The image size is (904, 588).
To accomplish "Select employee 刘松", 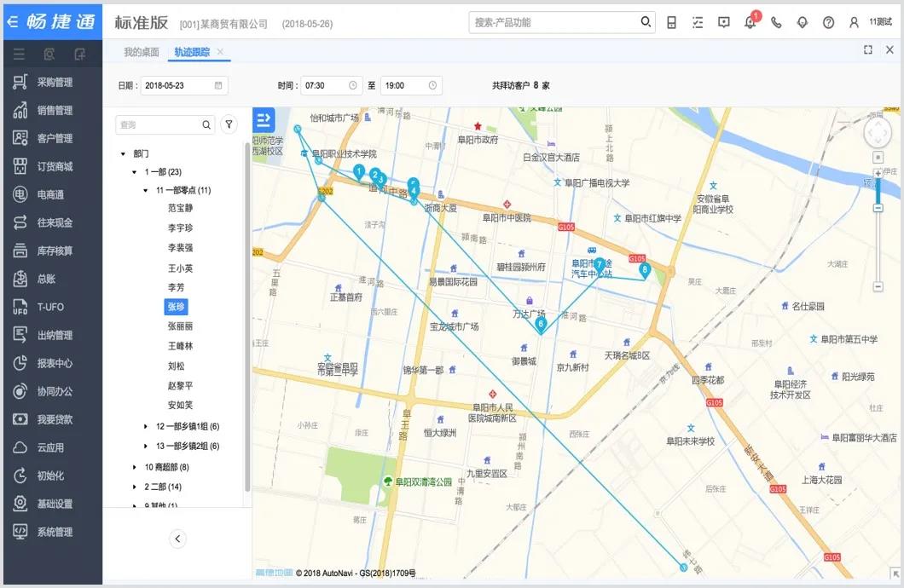I will tap(177, 366).
